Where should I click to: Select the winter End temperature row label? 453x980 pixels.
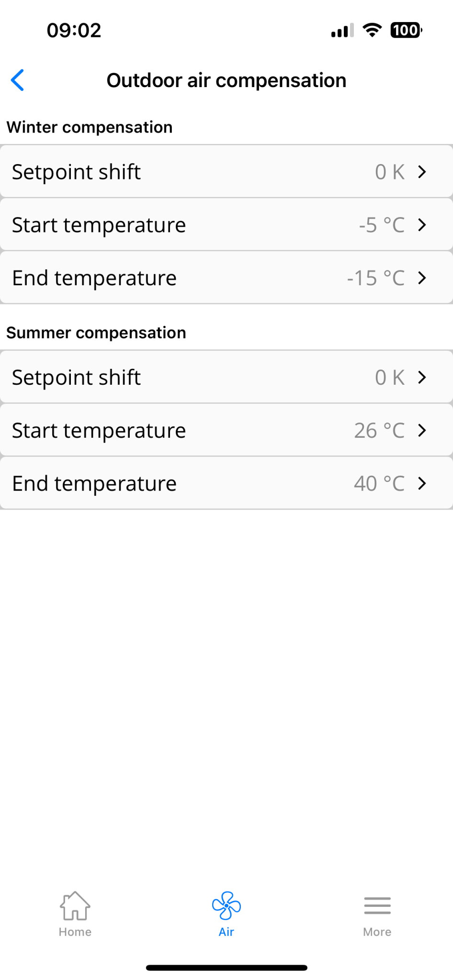point(94,278)
